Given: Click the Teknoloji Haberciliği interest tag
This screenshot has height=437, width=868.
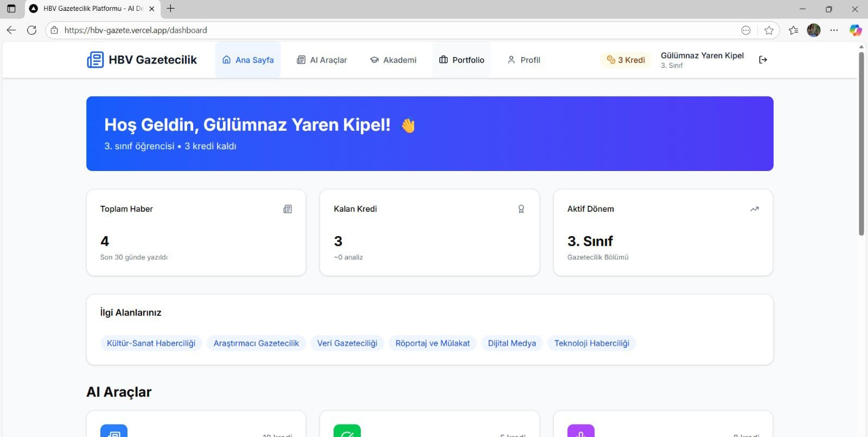Looking at the screenshot, I should (591, 343).
